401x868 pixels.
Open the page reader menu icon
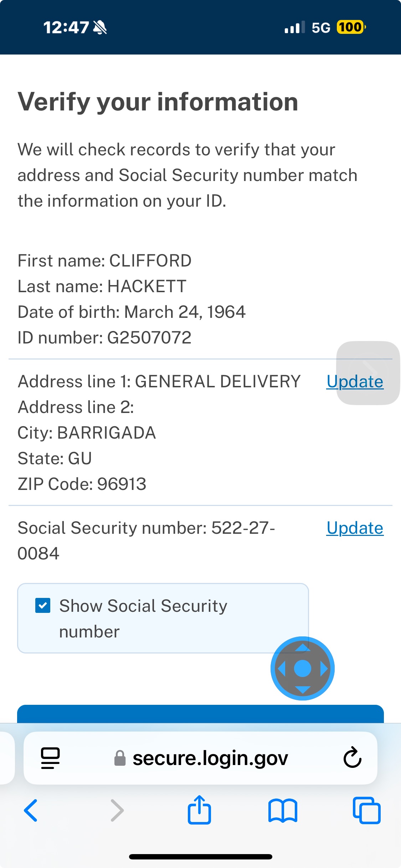click(50, 758)
